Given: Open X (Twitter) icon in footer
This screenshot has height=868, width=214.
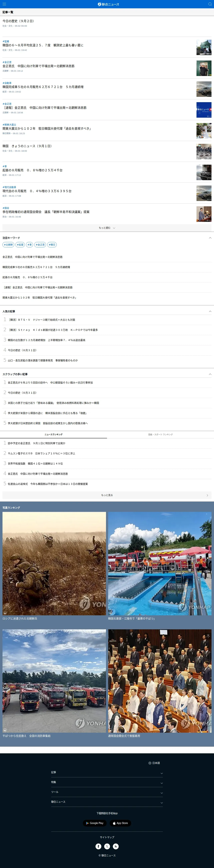Looking at the screenshot, I should pyautogui.click(x=107, y=846).
